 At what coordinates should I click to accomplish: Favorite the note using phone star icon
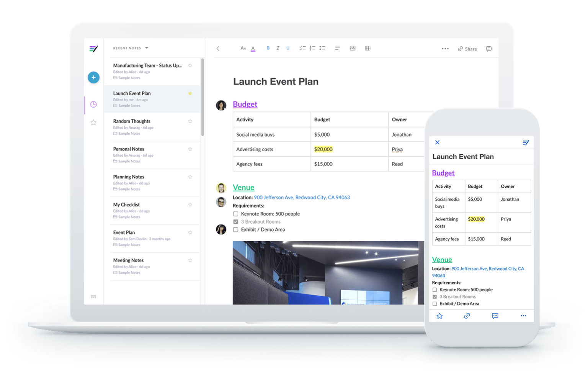(x=439, y=316)
